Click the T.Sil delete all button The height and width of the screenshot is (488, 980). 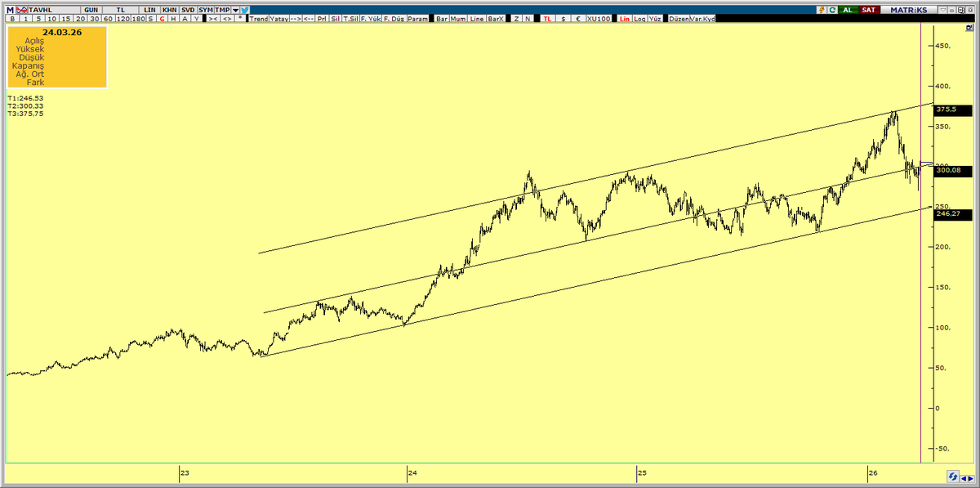pyautogui.click(x=350, y=18)
